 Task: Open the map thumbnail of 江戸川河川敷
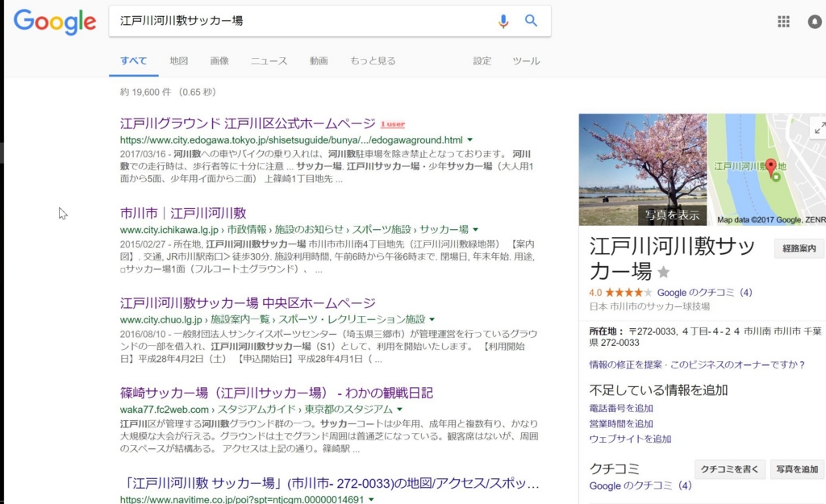(x=766, y=169)
